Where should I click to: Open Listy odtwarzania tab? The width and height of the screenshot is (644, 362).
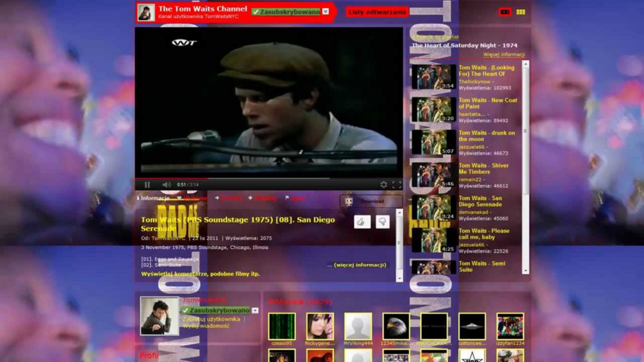tap(377, 12)
